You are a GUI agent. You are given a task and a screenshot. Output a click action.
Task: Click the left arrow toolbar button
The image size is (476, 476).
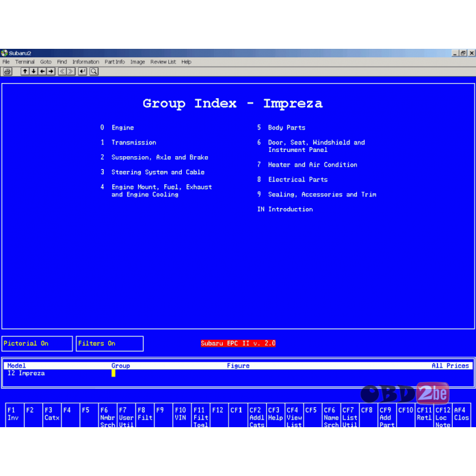[x=42, y=71]
